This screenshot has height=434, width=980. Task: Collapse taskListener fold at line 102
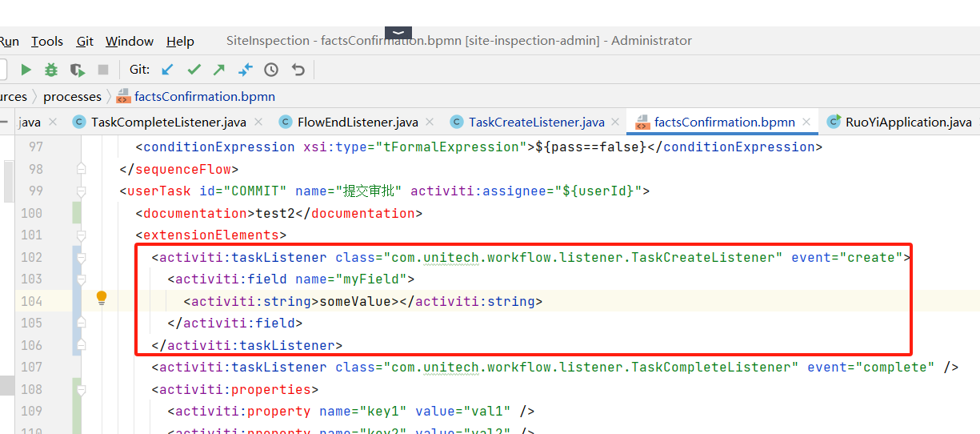click(x=81, y=257)
